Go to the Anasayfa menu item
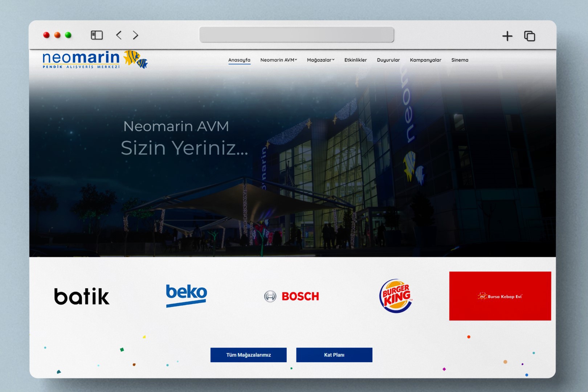The height and width of the screenshot is (392, 588). tap(239, 60)
